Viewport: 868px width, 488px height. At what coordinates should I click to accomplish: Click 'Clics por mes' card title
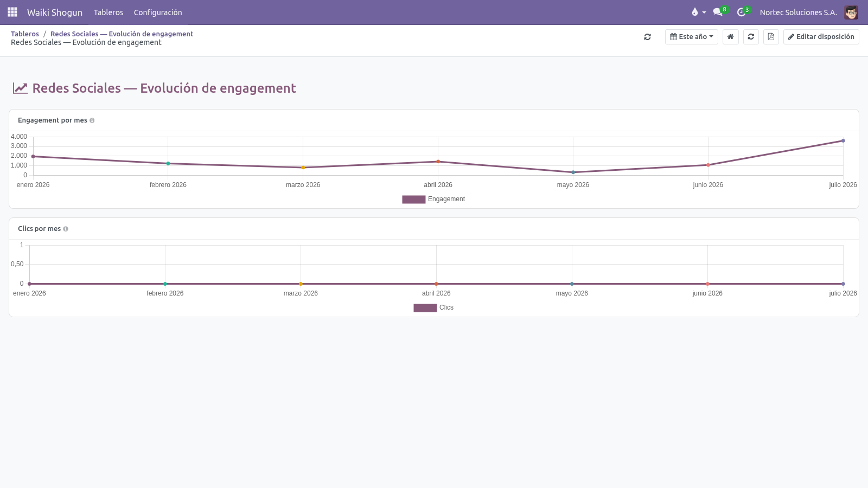point(39,229)
